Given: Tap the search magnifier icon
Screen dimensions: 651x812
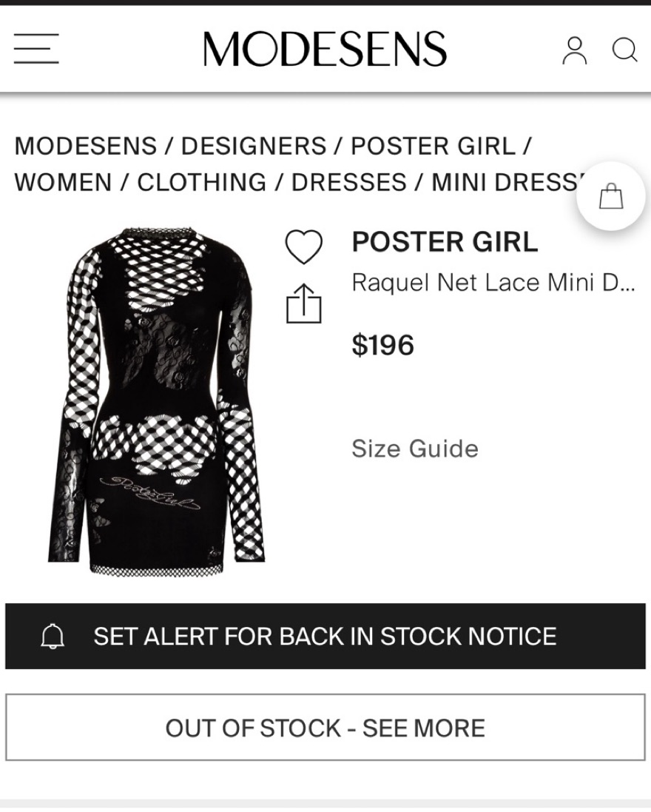Looking at the screenshot, I should click(624, 50).
